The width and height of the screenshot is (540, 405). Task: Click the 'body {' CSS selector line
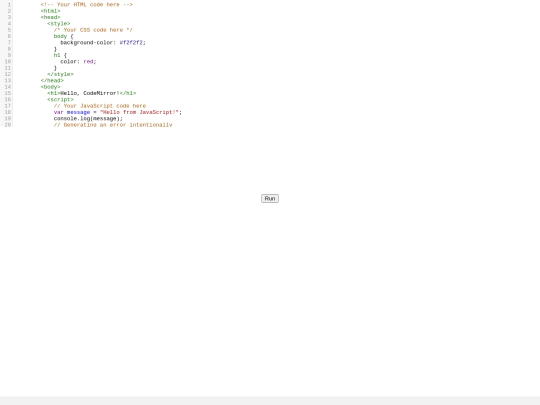click(x=63, y=36)
